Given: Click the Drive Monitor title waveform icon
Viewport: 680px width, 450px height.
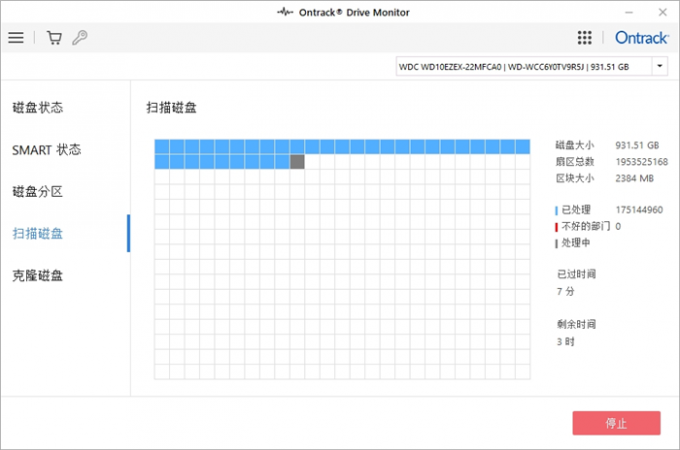Looking at the screenshot, I should pyautogui.click(x=285, y=12).
